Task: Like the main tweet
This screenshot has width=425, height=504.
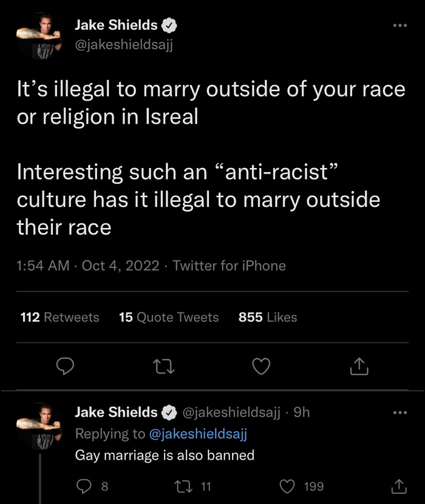Action: coord(262,366)
